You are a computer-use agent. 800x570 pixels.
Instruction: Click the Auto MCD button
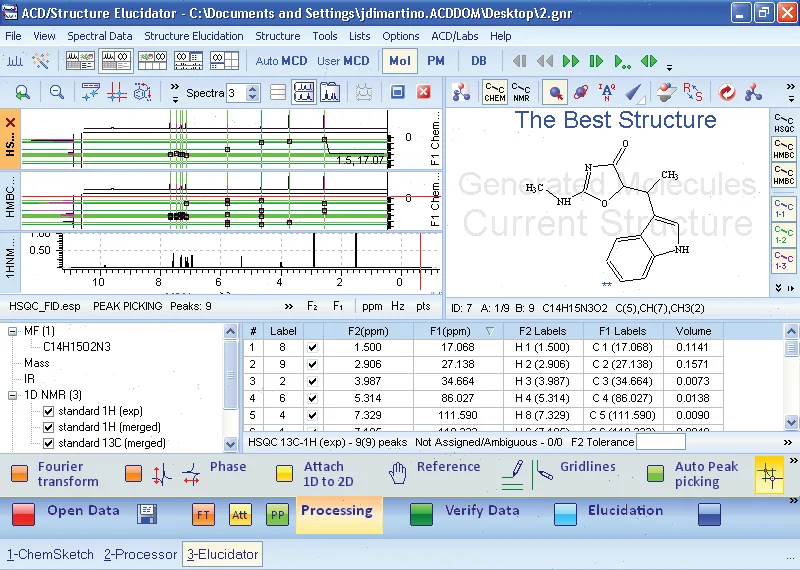pos(281,61)
